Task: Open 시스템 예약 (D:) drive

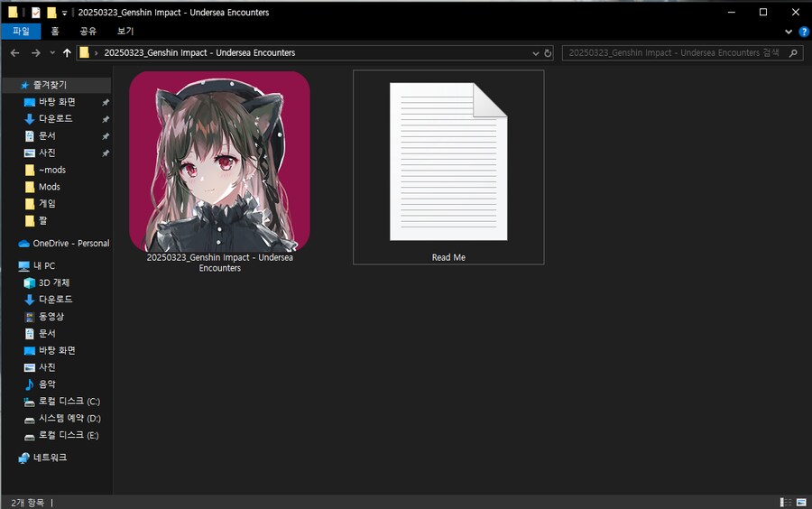Action: pyautogui.click(x=69, y=419)
